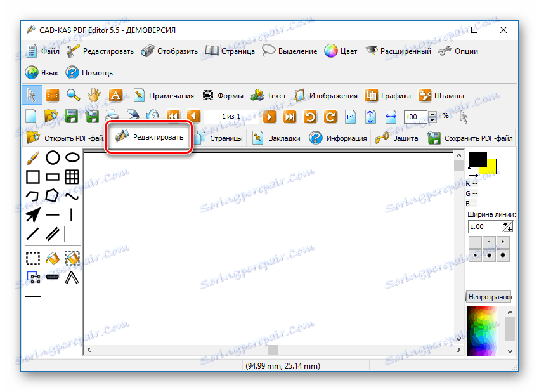Switch to the Страницы tab

point(219,138)
